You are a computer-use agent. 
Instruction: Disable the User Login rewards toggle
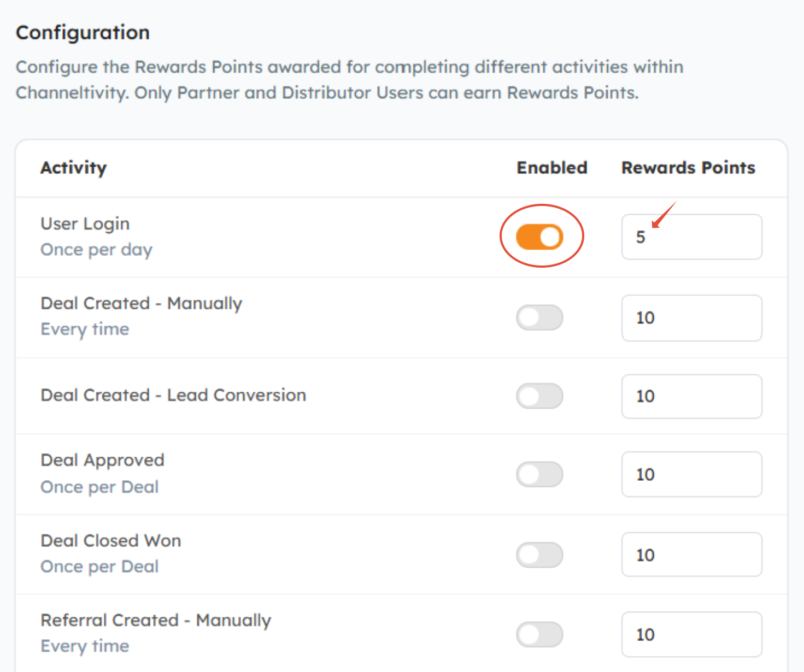pos(539,237)
